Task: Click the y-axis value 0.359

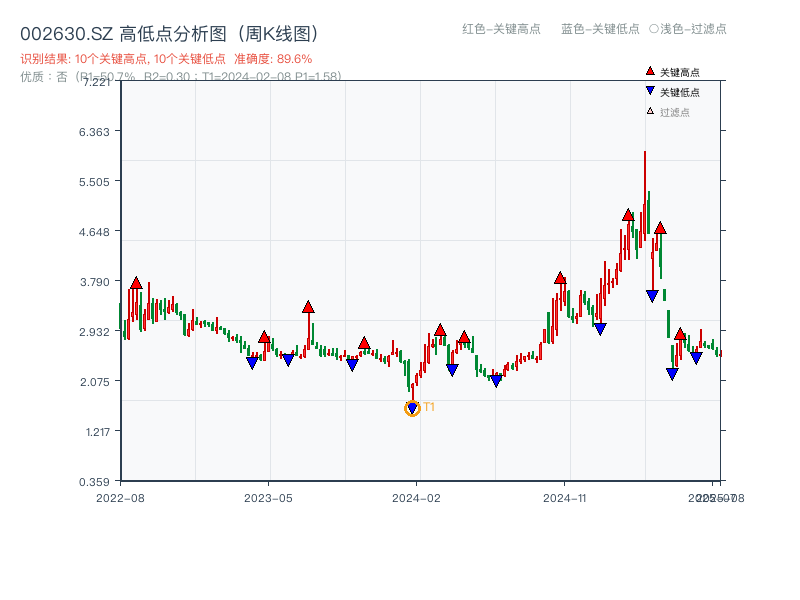Action: click(94, 482)
